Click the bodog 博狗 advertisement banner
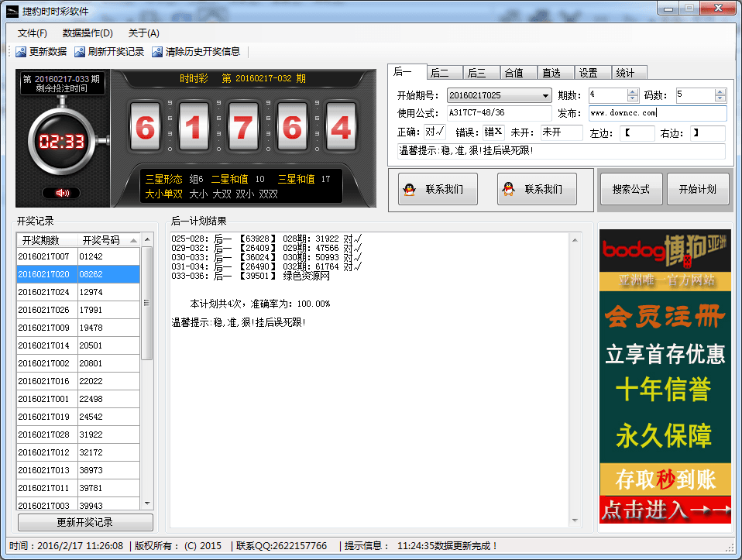The width and height of the screenshot is (742, 560). click(x=665, y=376)
